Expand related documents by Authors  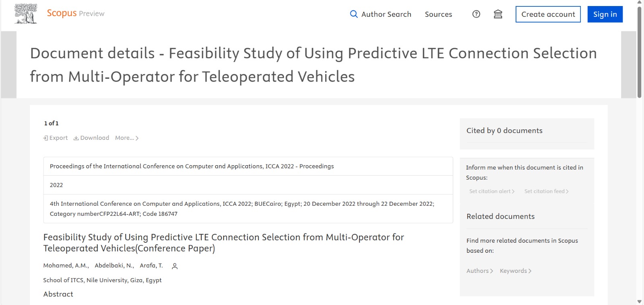coord(480,271)
